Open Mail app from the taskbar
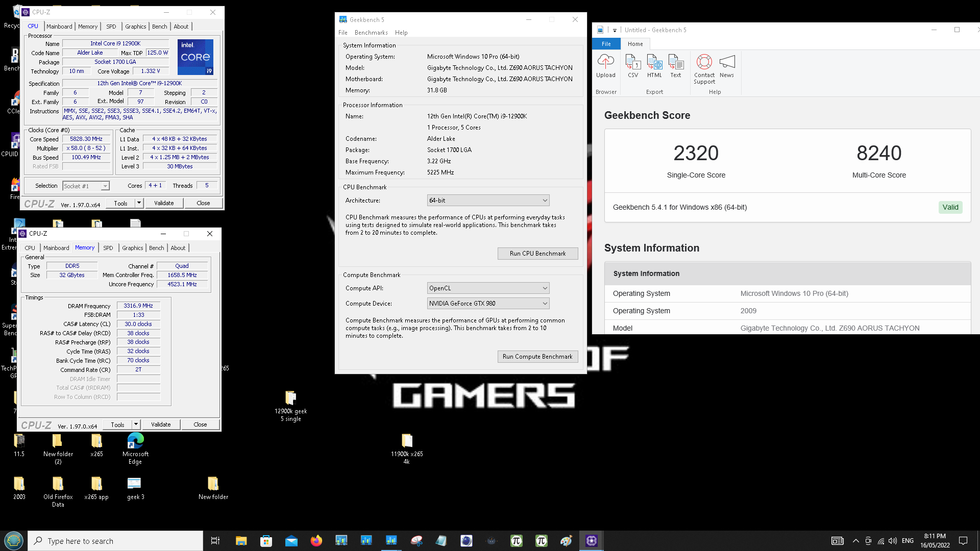Viewport: 980px width, 551px height. click(291, 541)
